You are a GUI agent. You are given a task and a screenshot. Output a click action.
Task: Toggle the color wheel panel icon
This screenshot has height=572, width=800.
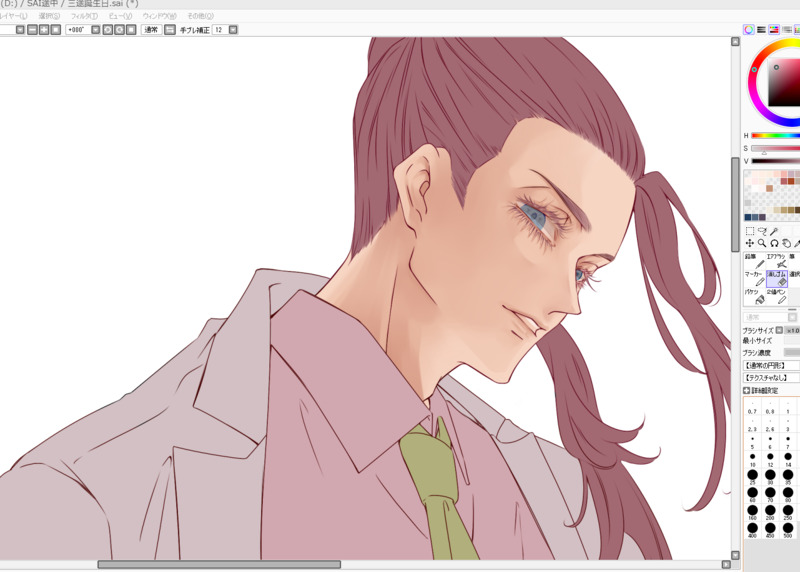pos(748,30)
